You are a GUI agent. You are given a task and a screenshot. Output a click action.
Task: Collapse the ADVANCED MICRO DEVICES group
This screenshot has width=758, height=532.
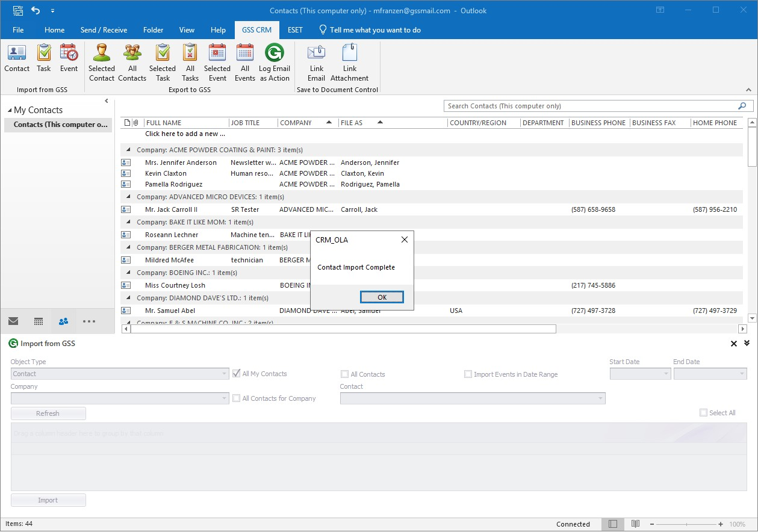[x=128, y=197]
